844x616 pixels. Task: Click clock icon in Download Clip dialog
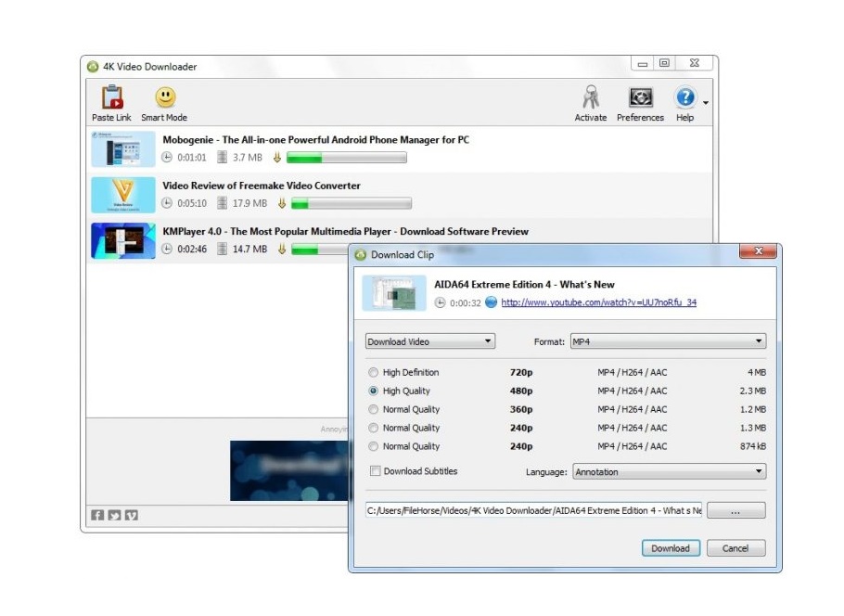440,302
